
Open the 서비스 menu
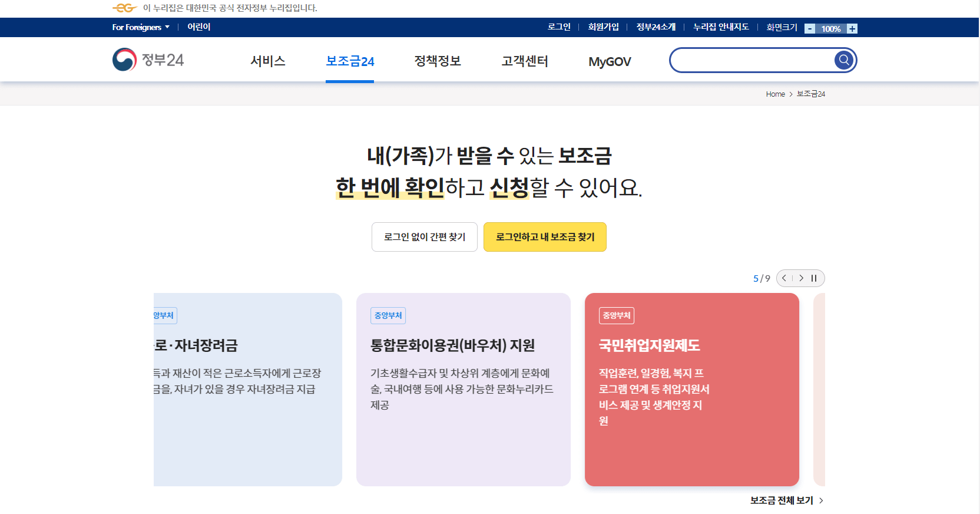click(268, 61)
